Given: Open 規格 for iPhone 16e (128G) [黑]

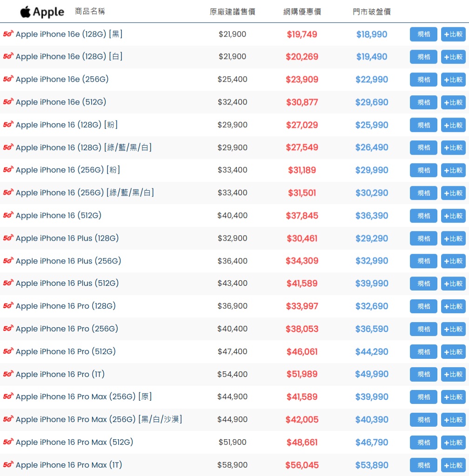Looking at the screenshot, I should click(423, 34).
